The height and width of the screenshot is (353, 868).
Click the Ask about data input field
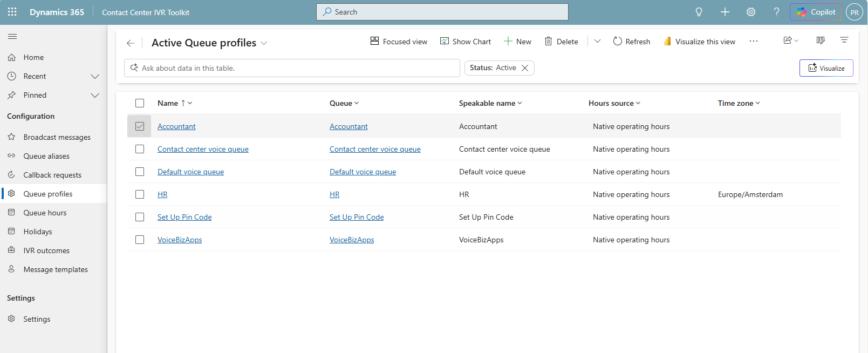[x=292, y=68]
